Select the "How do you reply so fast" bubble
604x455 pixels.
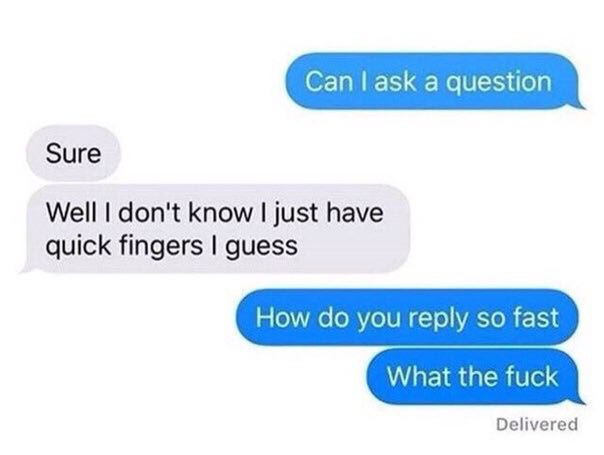[407, 317]
